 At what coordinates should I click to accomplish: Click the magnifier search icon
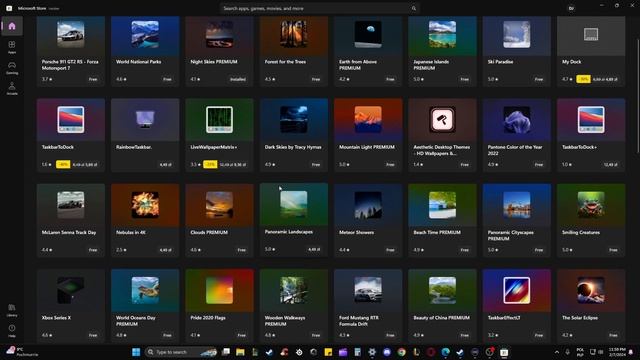tap(413, 8)
